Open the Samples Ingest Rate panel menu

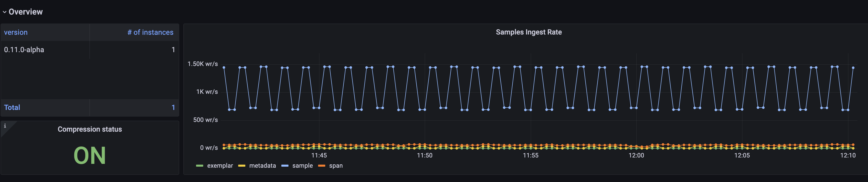(528, 32)
